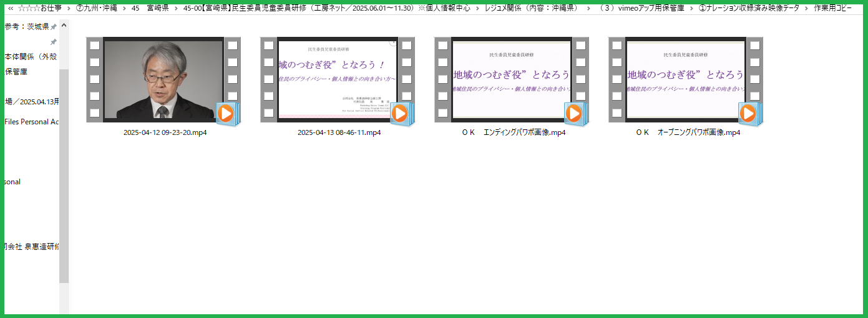Select 保管庫 in the navigation pane
The image size is (868, 318).
(16, 72)
